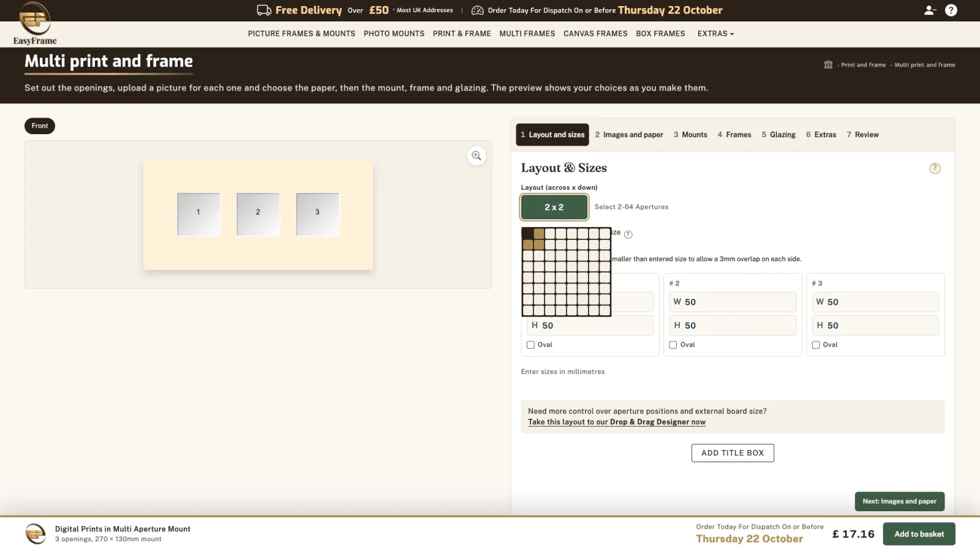
Task: Tick the Oval checkbox for aperture #2
Action: pyautogui.click(x=673, y=345)
